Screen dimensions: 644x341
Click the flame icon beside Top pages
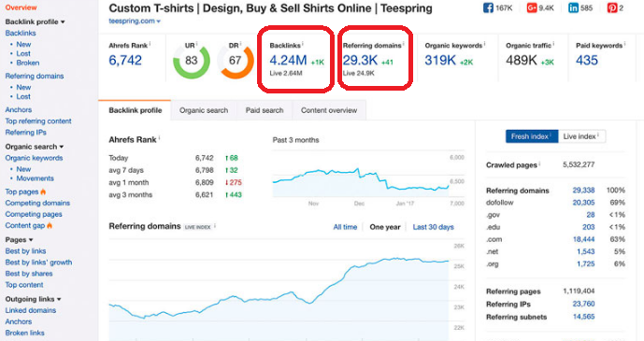(43, 192)
